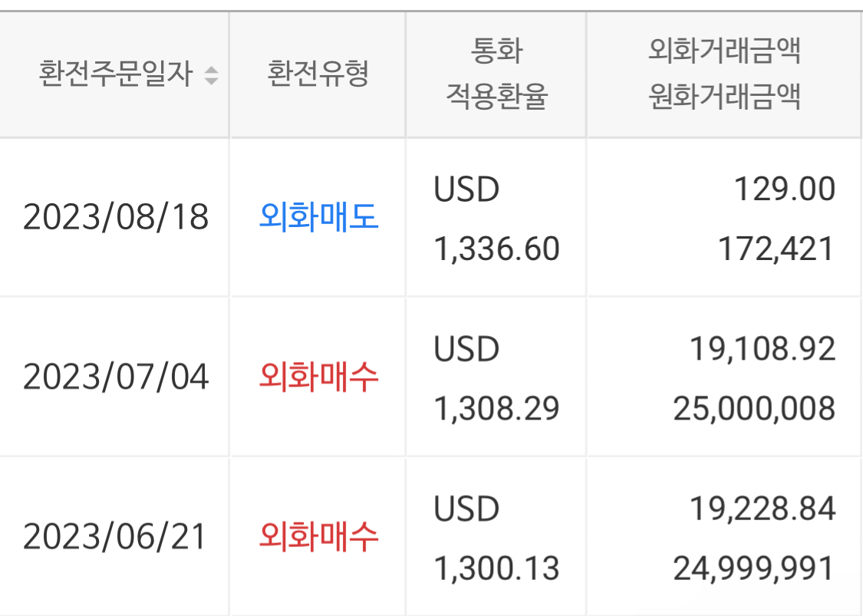Select the 19,108.92 foreign amount
The height and width of the screenshot is (616, 863).
tap(763, 349)
